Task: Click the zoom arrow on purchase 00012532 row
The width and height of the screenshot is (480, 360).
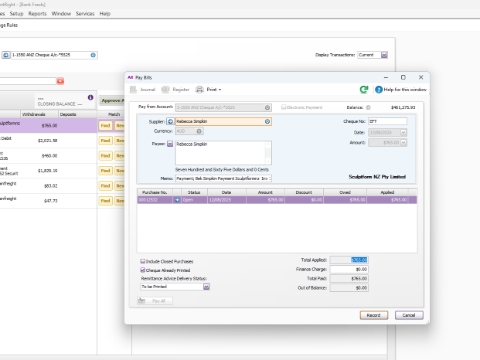Action: (x=177, y=200)
